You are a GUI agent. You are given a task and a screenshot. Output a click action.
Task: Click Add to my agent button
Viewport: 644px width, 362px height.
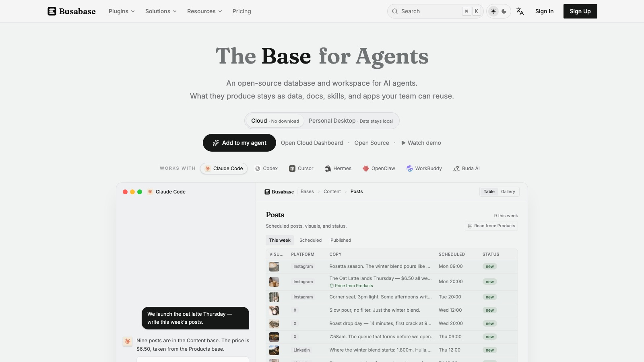coord(239,143)
